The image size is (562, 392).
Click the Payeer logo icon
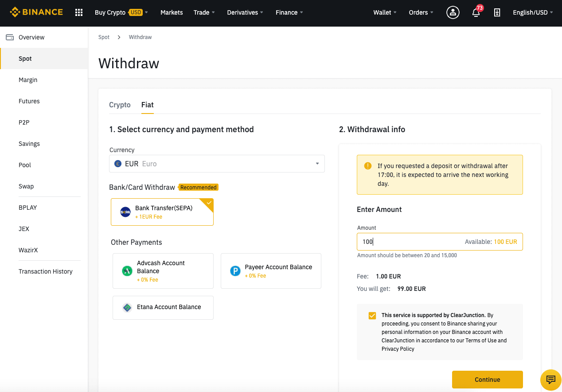pos(235,271)
